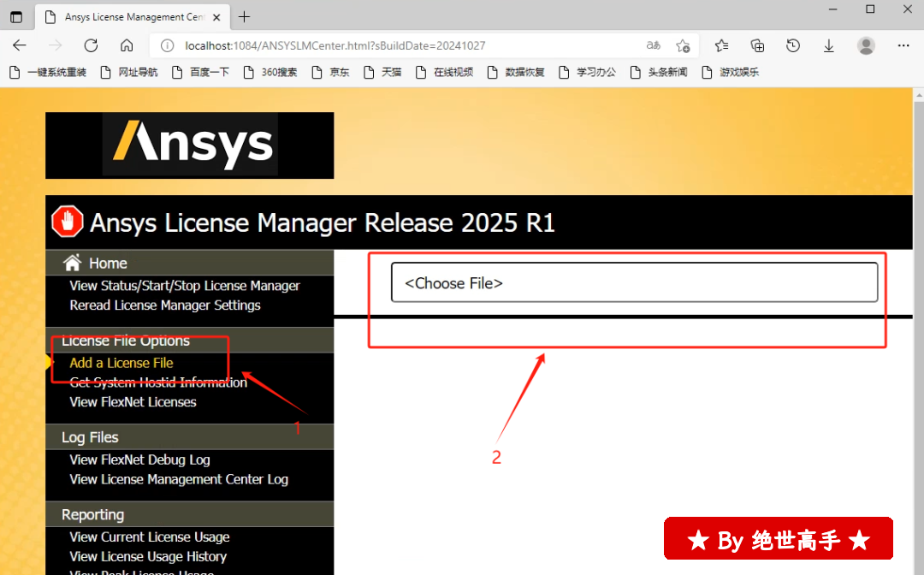Click the page Refresh icon
This screenshot has height=575, width=924.
pos(91,45)
